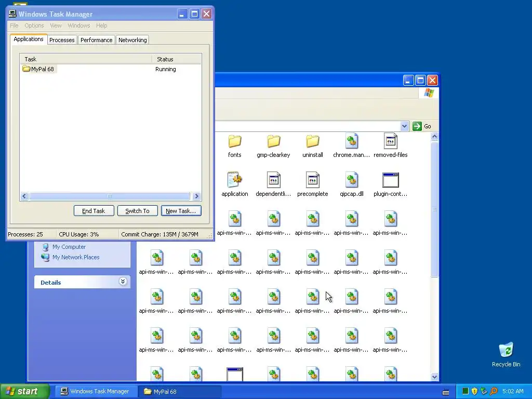Open the File menu in Task Manager

tap(14, 25)
